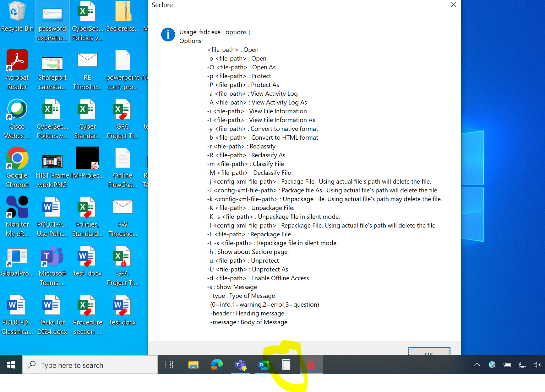Viewport: 545px width, 392px height.
Task: Click the '-u <file-path> : Unprotect' line
Action: 243,260
